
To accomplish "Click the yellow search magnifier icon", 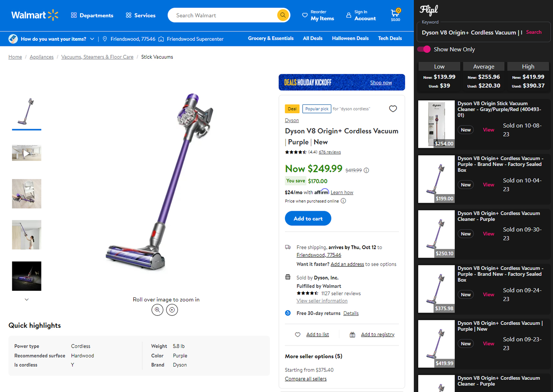I will pos(283,15).
